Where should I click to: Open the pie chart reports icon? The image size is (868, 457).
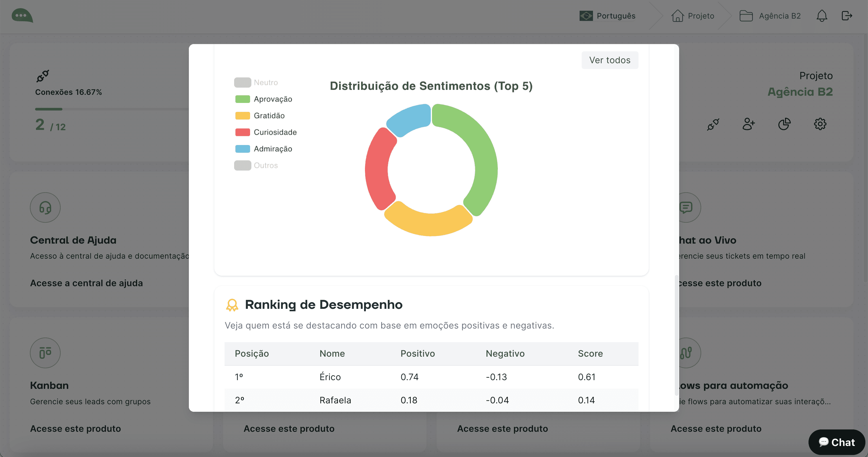(784, 124)
